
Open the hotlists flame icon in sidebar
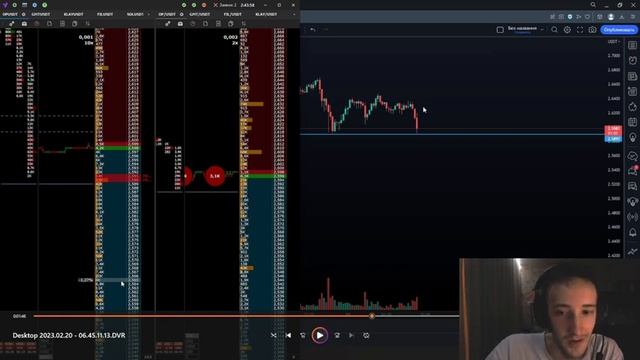click(x=633, y=107)
